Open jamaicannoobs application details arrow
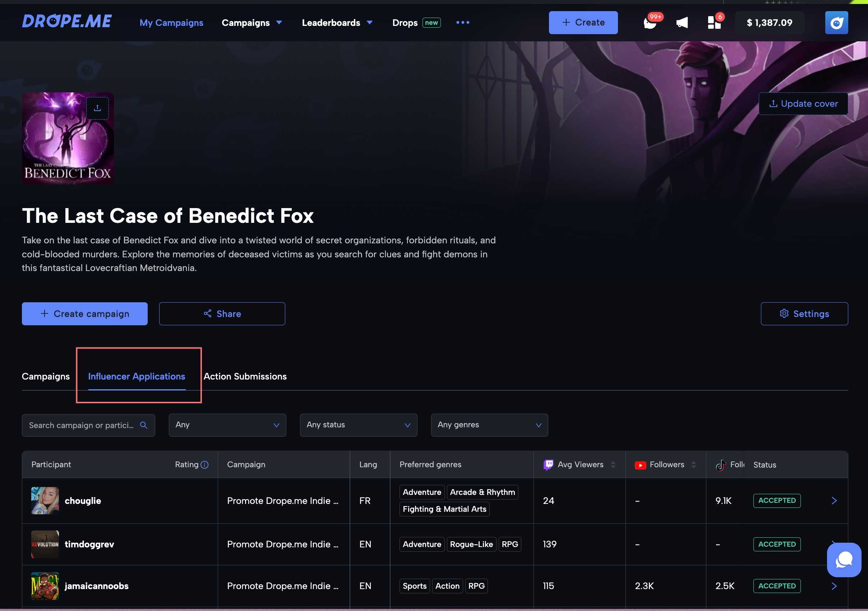The image size is (868, 611). point(834,586)
